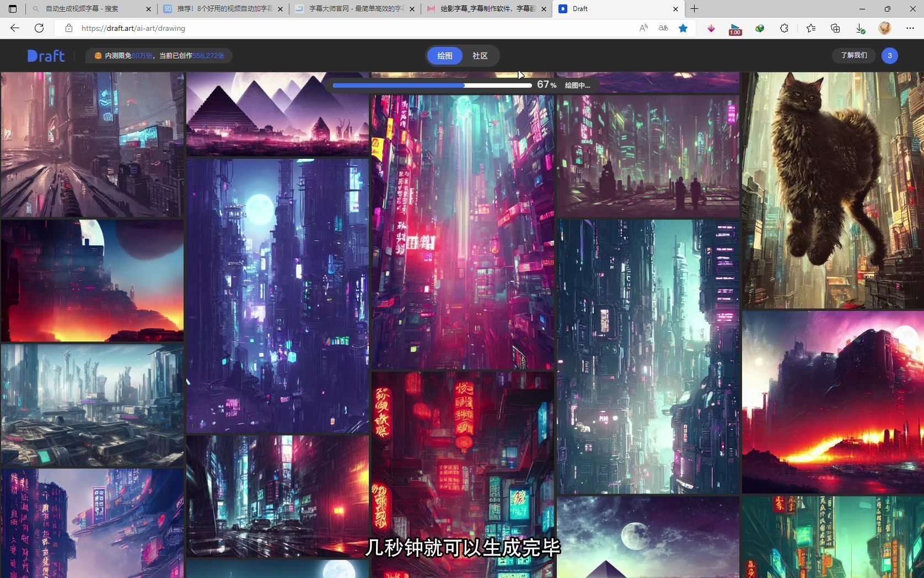Reload the page with the refresh icon
The image size is (924, 578).
point(39,28)
